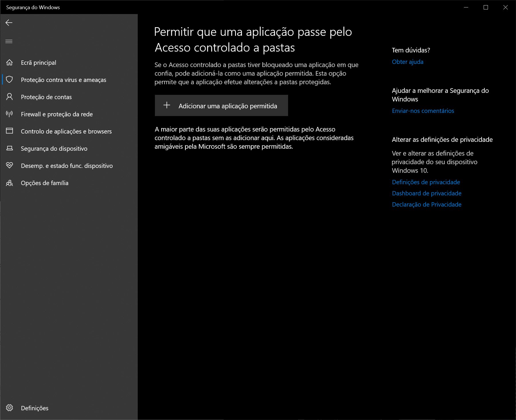
Task: Click the laptop icon for device security
Action: (x=9, y=148)
